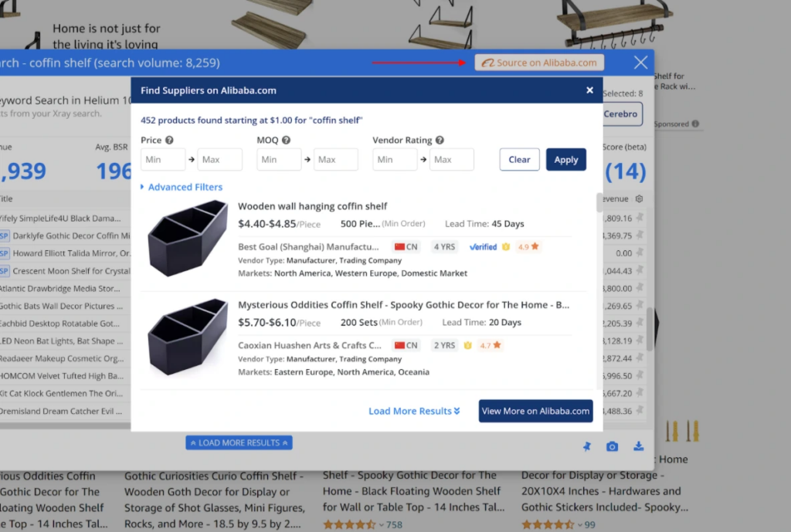Viewport: 791px width, 532px height.
Task: Open View More on Alibaba.com
Action: [535, 411]
